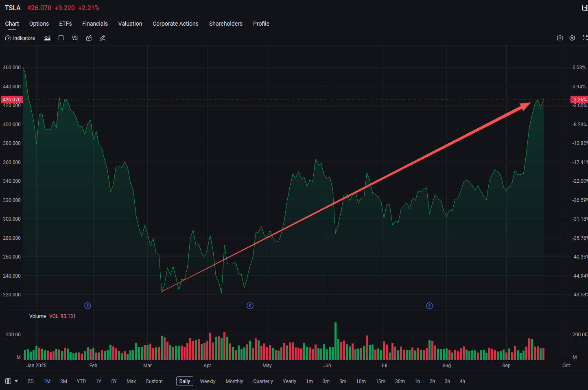Click the 426.070 price in the header
The height and width of the screenshot is (390, 588).
39,8
